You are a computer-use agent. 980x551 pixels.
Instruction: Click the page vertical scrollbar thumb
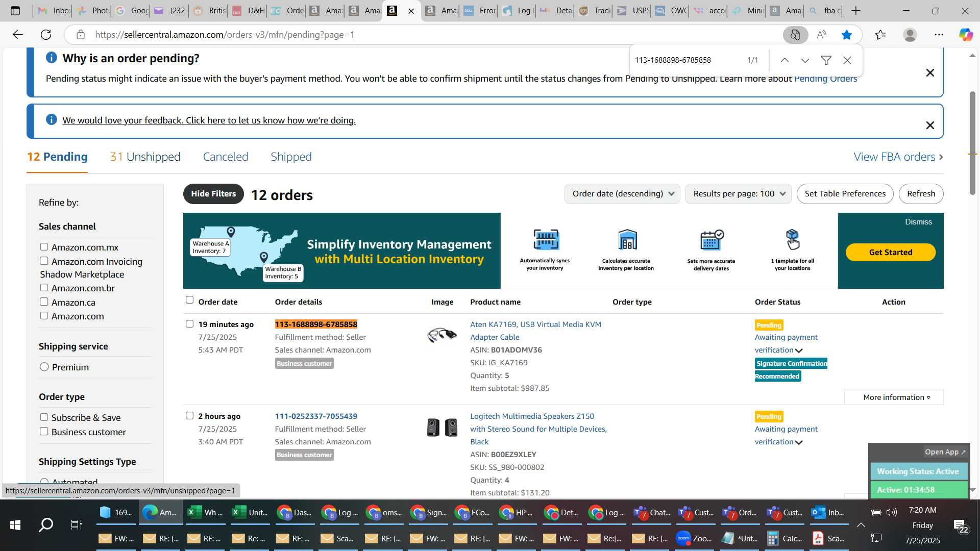[x=972, y=143]
